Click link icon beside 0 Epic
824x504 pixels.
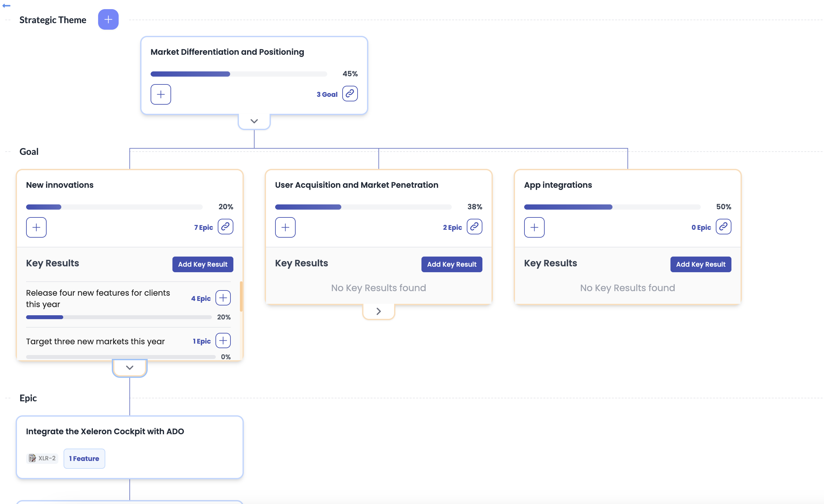(x=723, y=227)
